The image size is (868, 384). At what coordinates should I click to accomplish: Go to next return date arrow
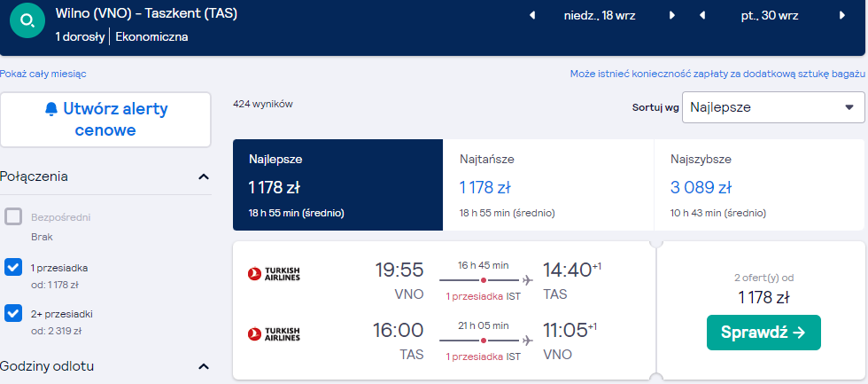click(842, 15)
